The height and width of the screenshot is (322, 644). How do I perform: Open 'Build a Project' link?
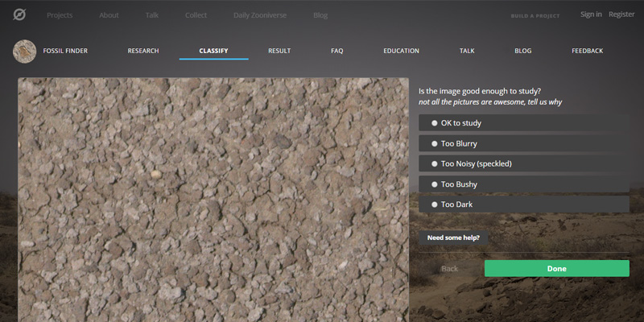[535, 15]
